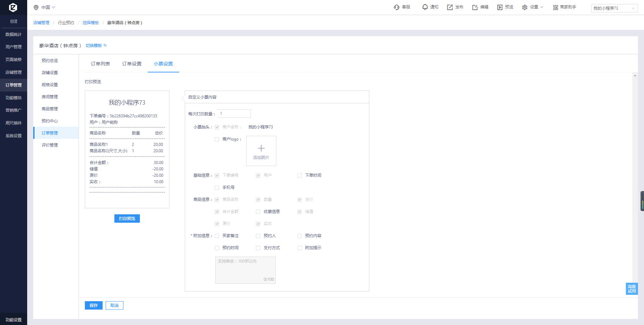
Task: Click the app logo icon in the top-left corner
Action: pos(13,7)
